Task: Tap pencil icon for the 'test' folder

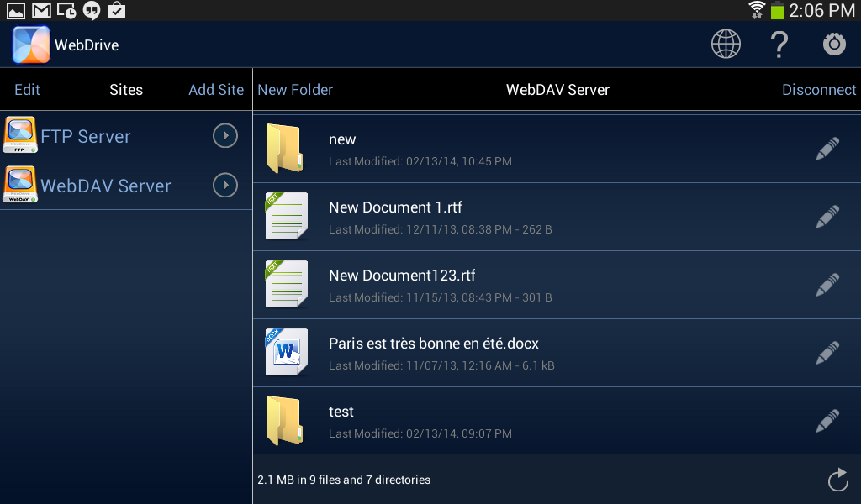Action: 827,421
